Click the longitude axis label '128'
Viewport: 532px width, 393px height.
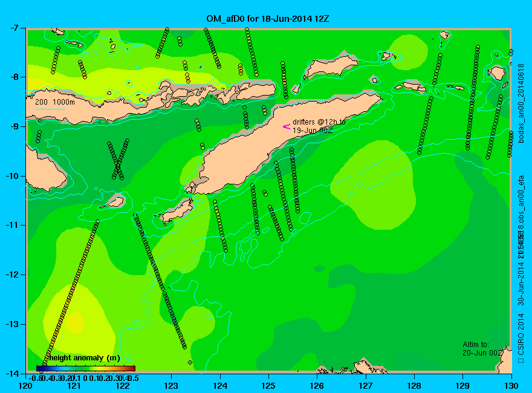[x=414, y=386]
